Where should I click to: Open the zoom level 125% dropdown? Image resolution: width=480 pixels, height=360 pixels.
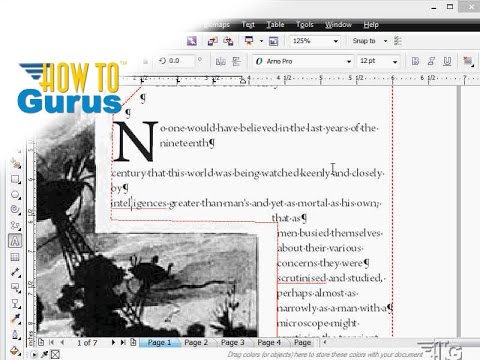click(x=336, y=41)
